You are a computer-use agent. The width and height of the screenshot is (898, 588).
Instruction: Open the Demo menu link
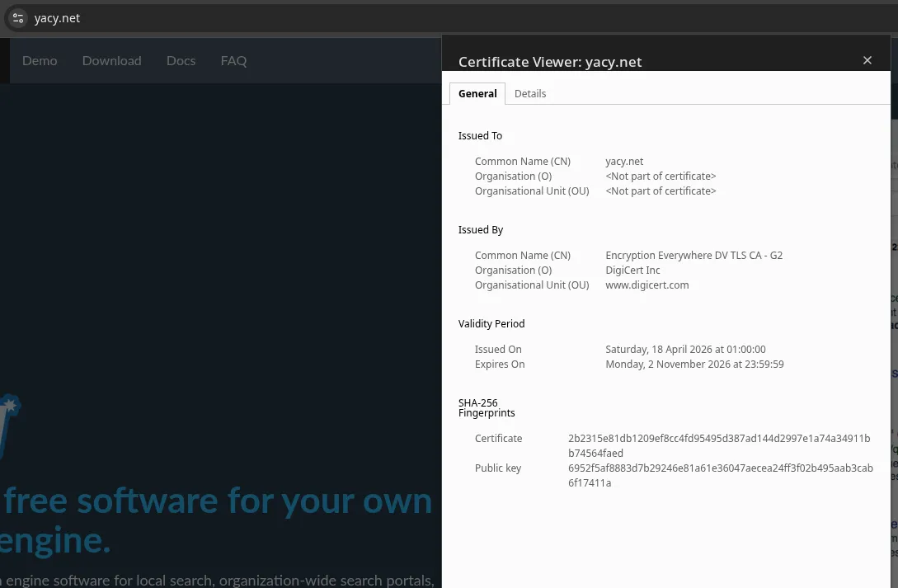pyautogui.click(x=40, y=61)
